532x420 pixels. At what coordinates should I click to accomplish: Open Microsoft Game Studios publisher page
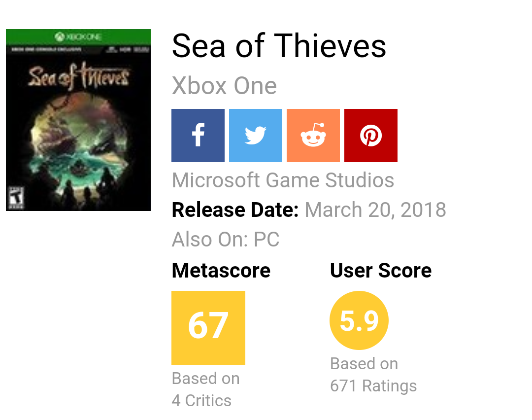click(x=283, y=180)
